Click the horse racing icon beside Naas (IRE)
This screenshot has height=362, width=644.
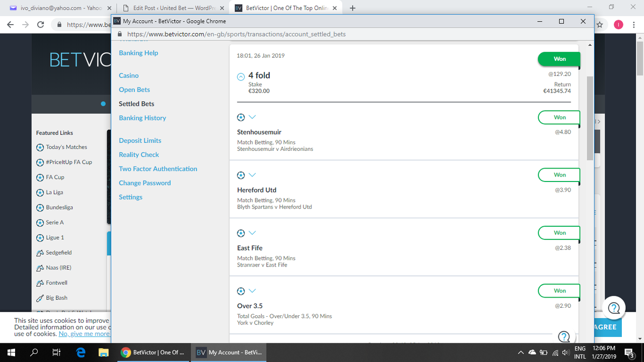(40, 268)
